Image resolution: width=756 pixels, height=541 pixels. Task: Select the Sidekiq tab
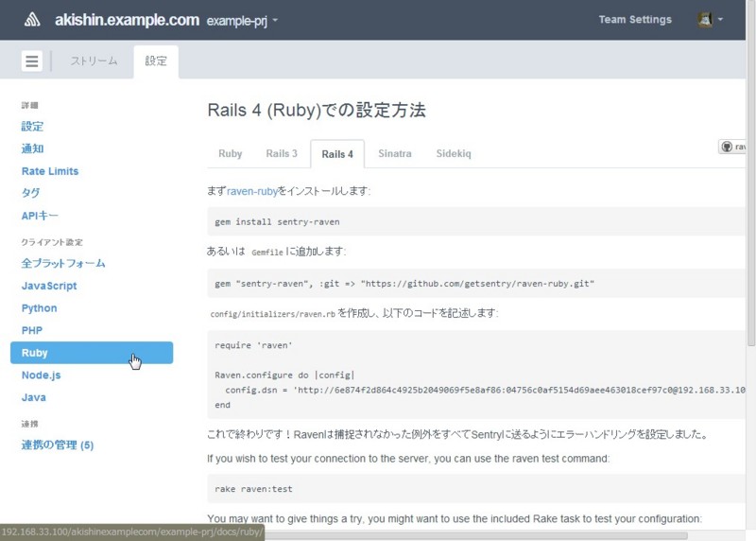point(454,154)
